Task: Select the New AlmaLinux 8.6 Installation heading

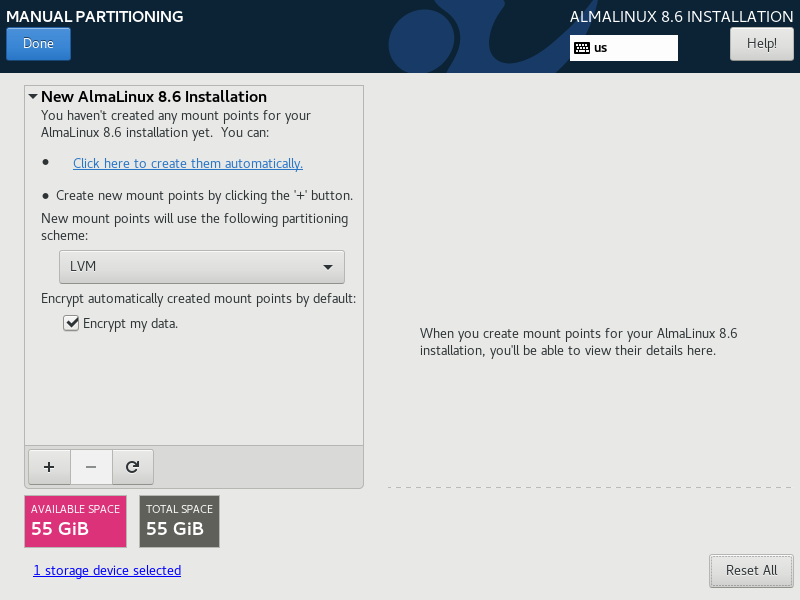Action: click(x=154, y=96)
